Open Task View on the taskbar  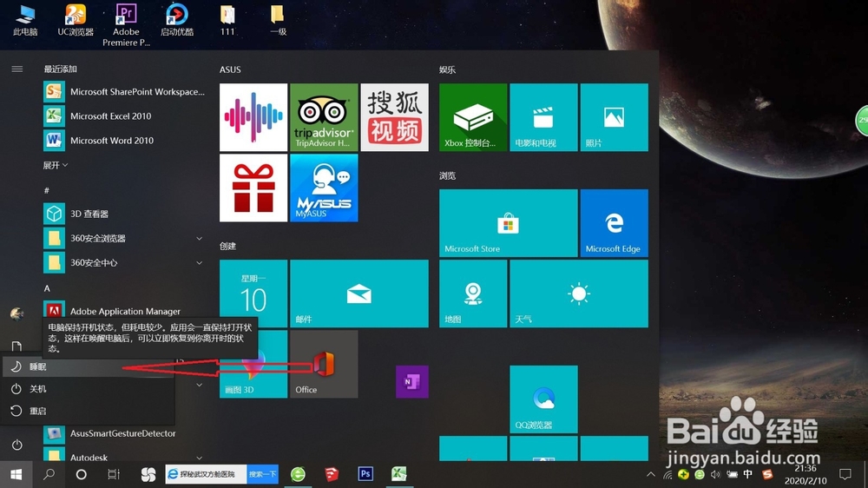coord(114,474)
